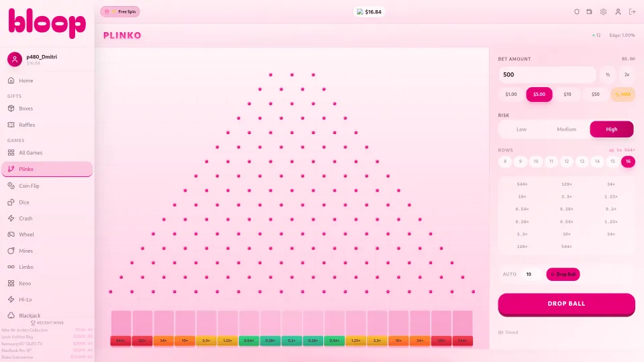The width and height of the screenshot is (644, 362).
Task: Click the Keno grid icon
Action: tap(11, 283)
